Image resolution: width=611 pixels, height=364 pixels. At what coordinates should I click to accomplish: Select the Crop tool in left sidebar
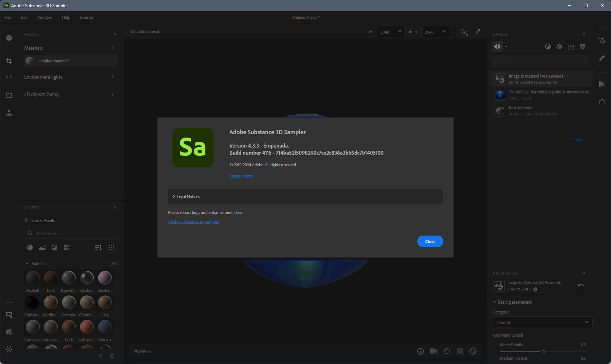click(9, 61)
